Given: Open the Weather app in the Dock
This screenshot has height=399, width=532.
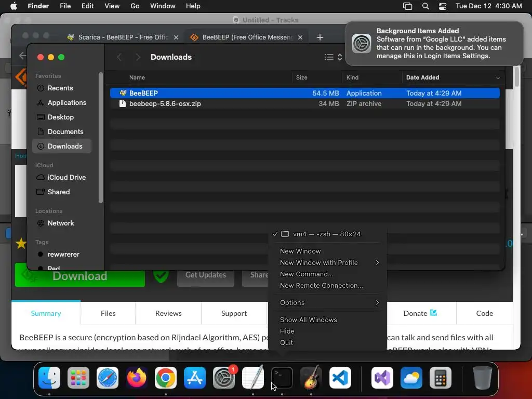Looking at the screenshot, I should [411, 378].
